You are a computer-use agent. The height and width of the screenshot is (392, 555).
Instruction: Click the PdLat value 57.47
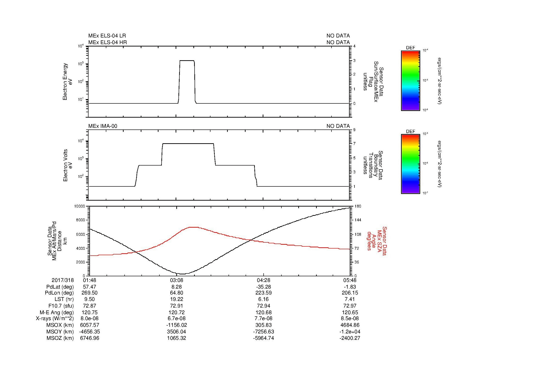90,287
